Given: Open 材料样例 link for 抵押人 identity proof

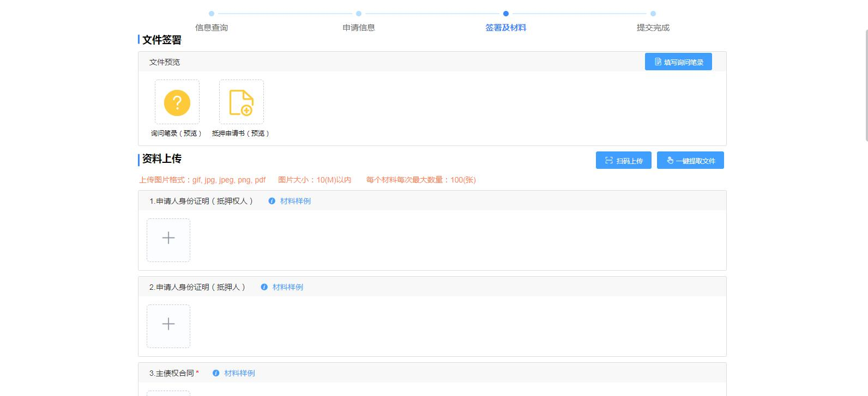Looking at the screenshot, I should pyautogui.click(x=288, y=287).
